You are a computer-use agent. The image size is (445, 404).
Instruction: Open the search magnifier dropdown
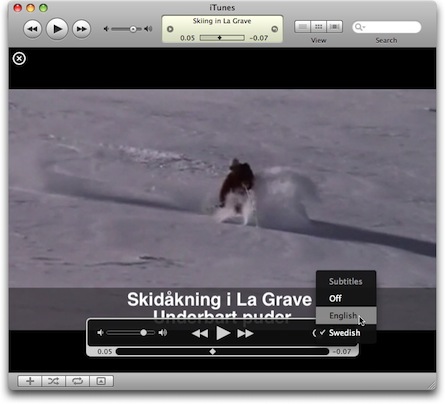click(360, 27)
